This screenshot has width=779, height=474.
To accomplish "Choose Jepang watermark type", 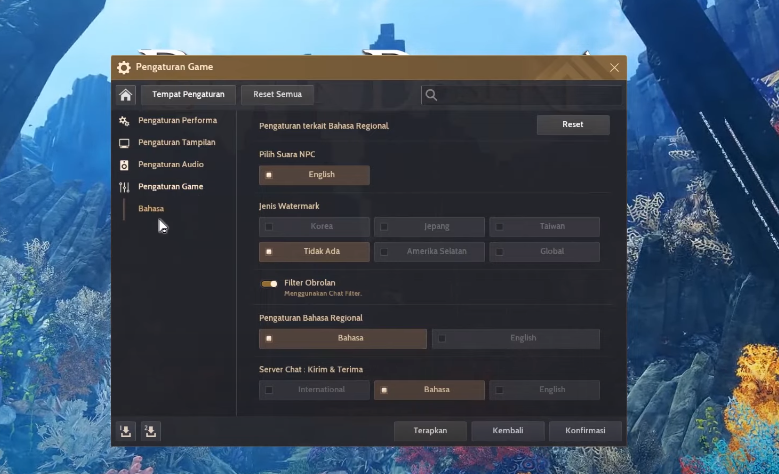I will pyautogui.click(x=429, y=227).
